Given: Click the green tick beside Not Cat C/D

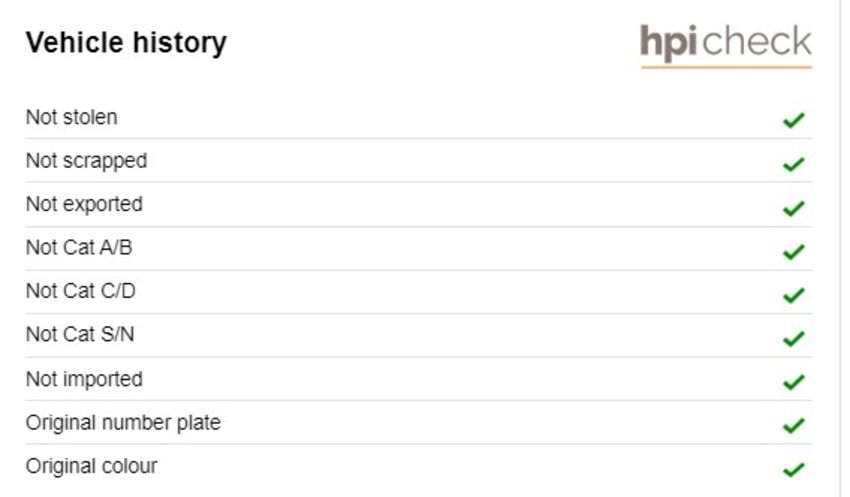Looking at the screenshot, I should coord(794,294).
